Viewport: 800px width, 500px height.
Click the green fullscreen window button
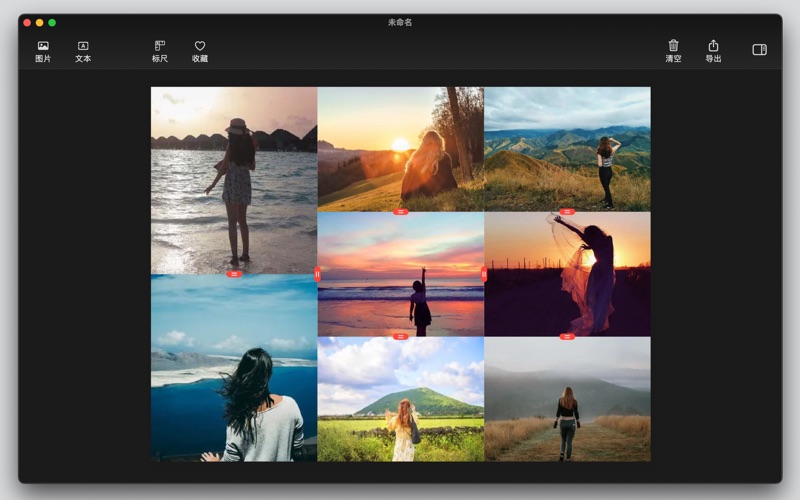click(x=52, y=22)
